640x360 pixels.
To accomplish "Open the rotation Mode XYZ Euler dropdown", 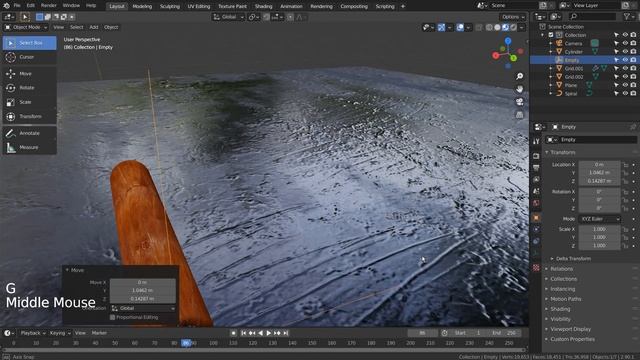I will [x=600, y=219].
